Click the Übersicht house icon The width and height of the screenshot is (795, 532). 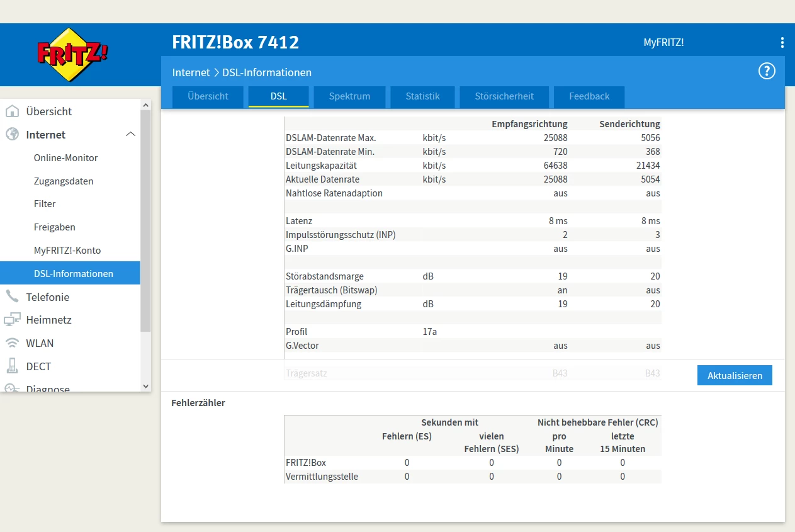[x=12, y=111]
